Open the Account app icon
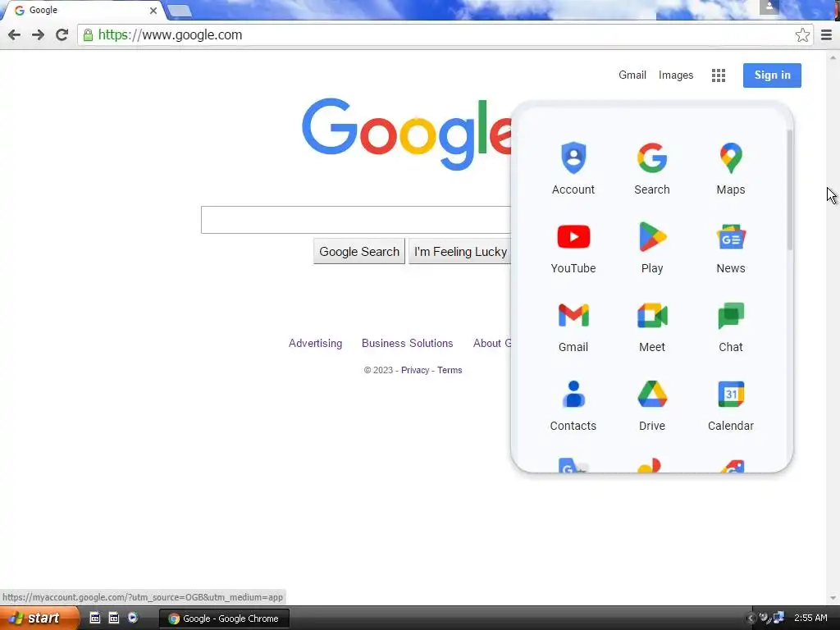The image size is (840, 630). tap(573, 168)
